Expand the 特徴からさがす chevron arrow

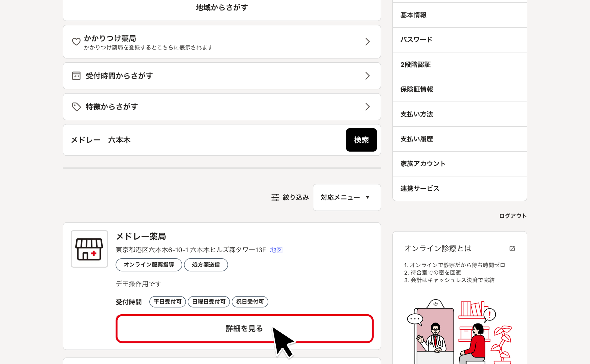tap(367, 106)
